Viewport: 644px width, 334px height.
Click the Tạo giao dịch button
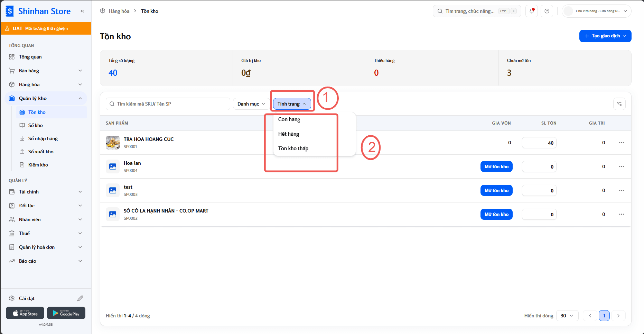point(605,36)
